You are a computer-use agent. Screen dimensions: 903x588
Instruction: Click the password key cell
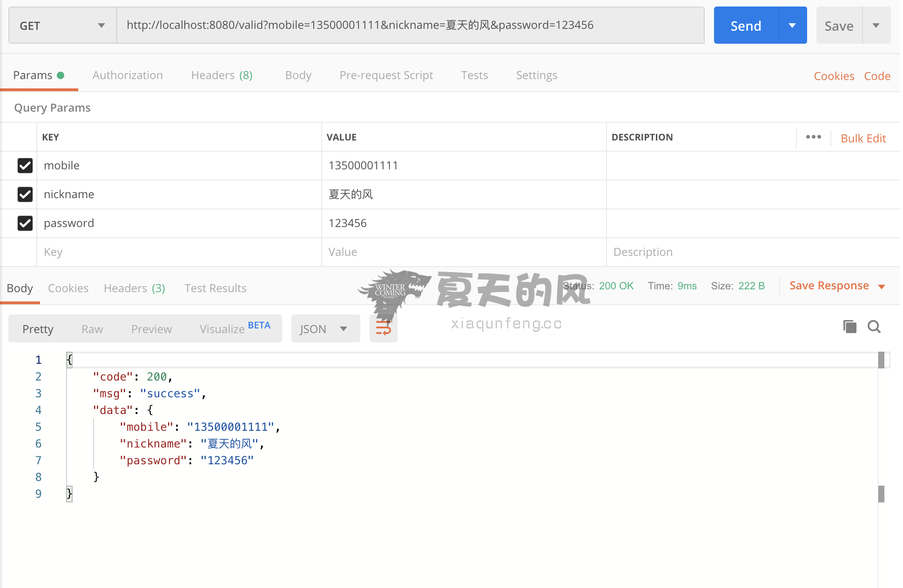pyautogui.click(x=179, y=223)
